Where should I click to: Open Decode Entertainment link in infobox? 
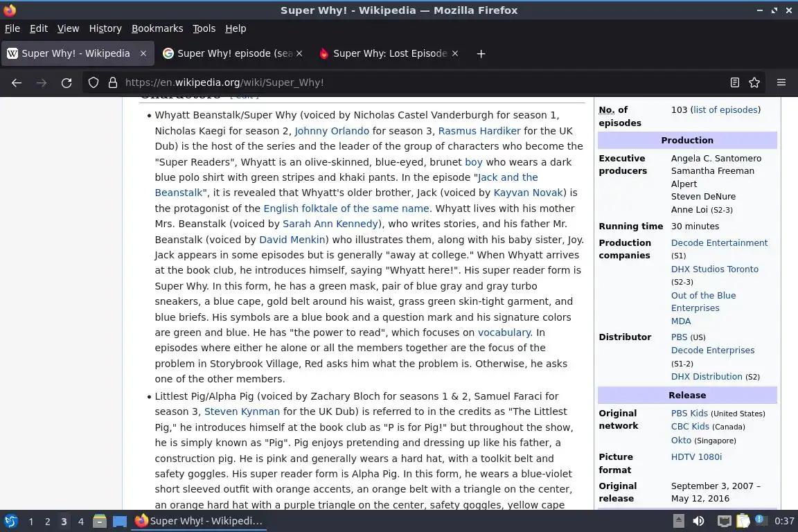click(719, 243)
